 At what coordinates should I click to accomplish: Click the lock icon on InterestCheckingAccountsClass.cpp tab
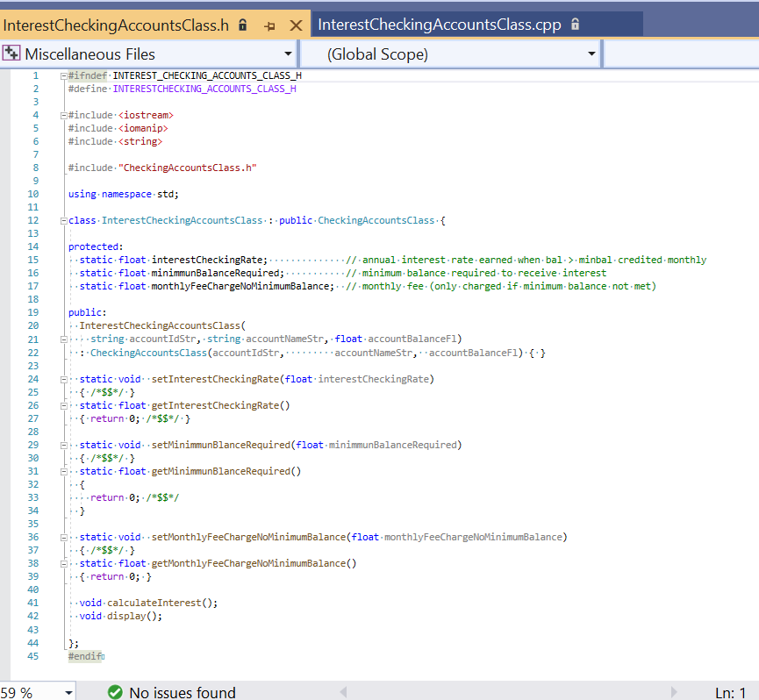[576, 24]
